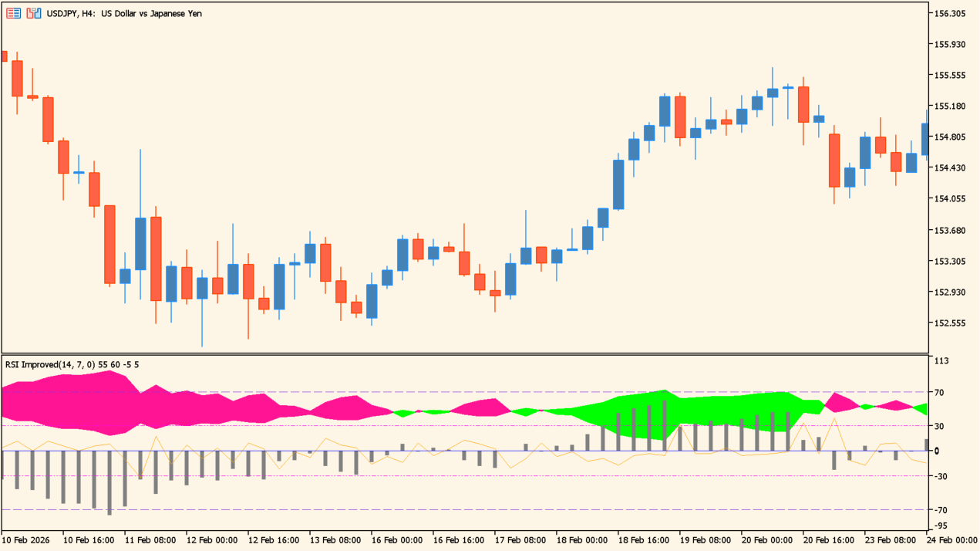Click the 24 Feb 00:00 time label
This screenshot has height=551, width=980.
click(x=951, y=540)
